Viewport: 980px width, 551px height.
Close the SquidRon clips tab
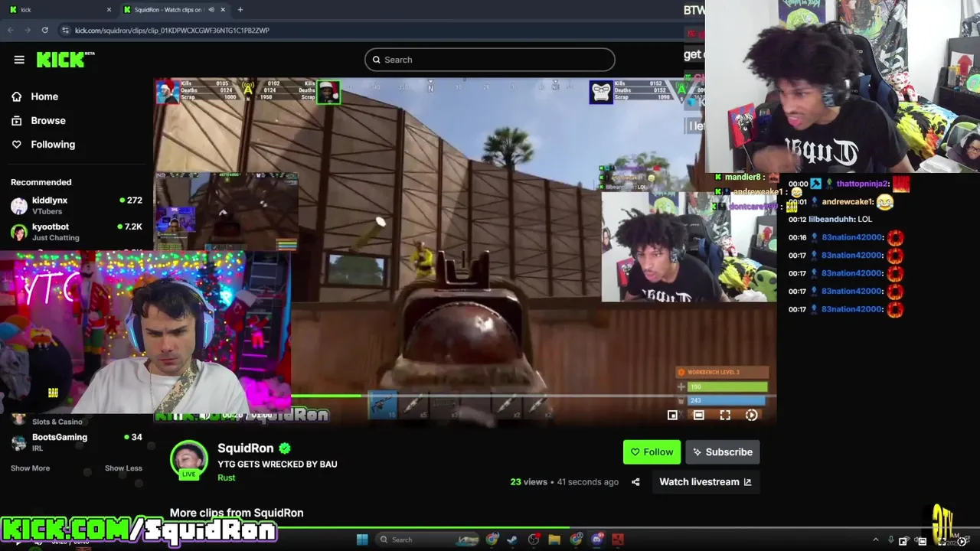click(x=223, y=9)
